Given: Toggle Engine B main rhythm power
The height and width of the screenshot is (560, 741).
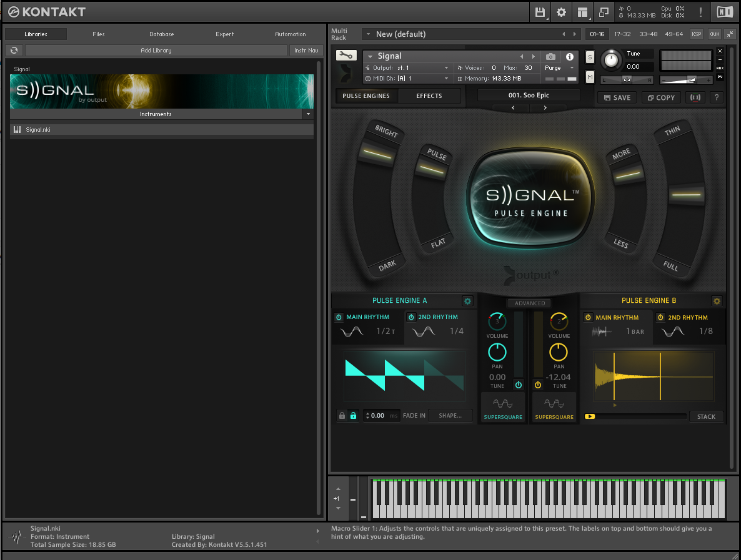Looking at the screenshot, I should pyautogui.click(x=588, y=317).
